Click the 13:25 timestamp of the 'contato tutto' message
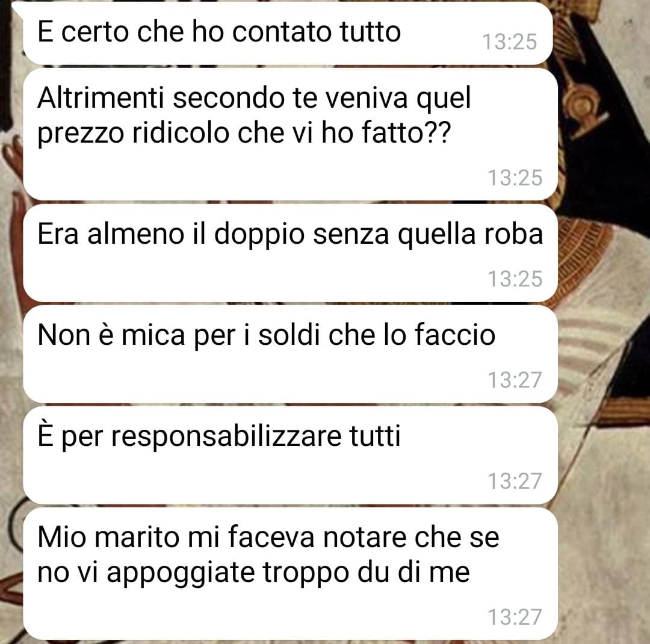The height and width of the screenshot is (644, 650). coord(510,42)
